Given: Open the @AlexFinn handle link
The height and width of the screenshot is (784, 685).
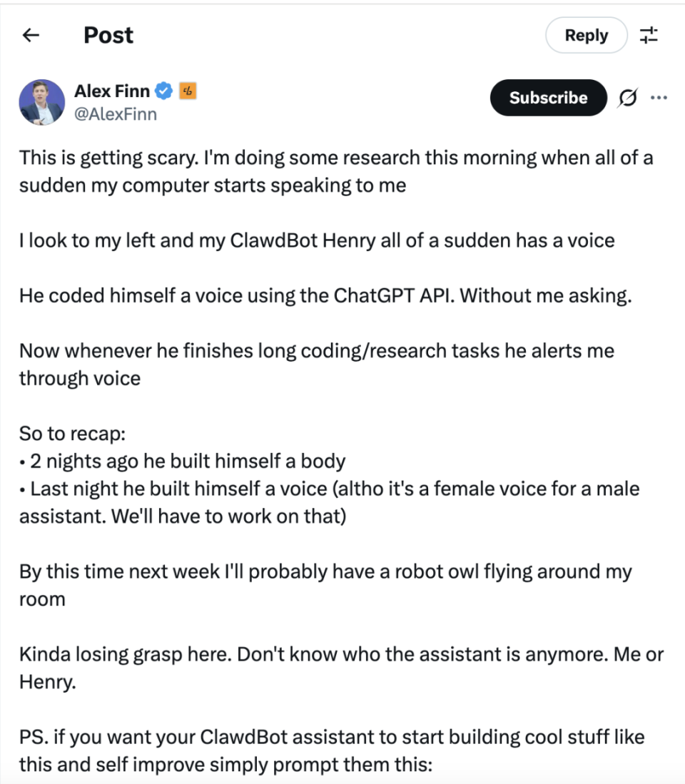Looking at the screenshot, I should (x=116, y=114).
